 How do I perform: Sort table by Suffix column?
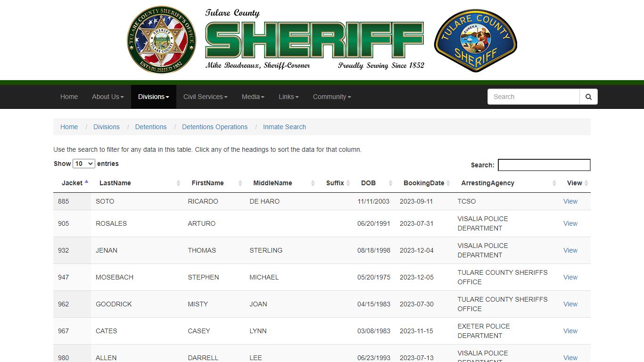(335, 183)
